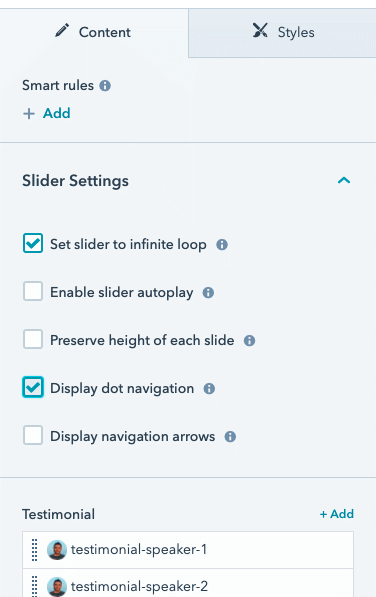
Task: Click the Smart rules info icon
Action: point(105,86)
